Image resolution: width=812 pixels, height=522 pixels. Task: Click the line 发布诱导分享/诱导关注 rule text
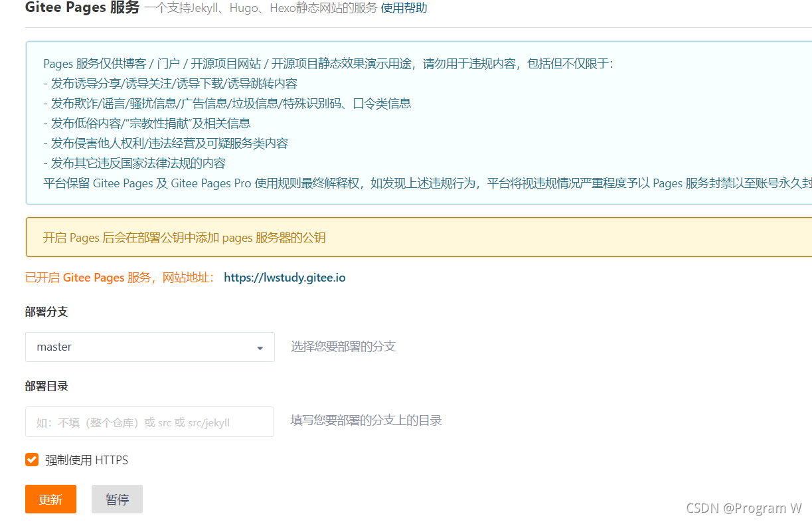[170, 84]
